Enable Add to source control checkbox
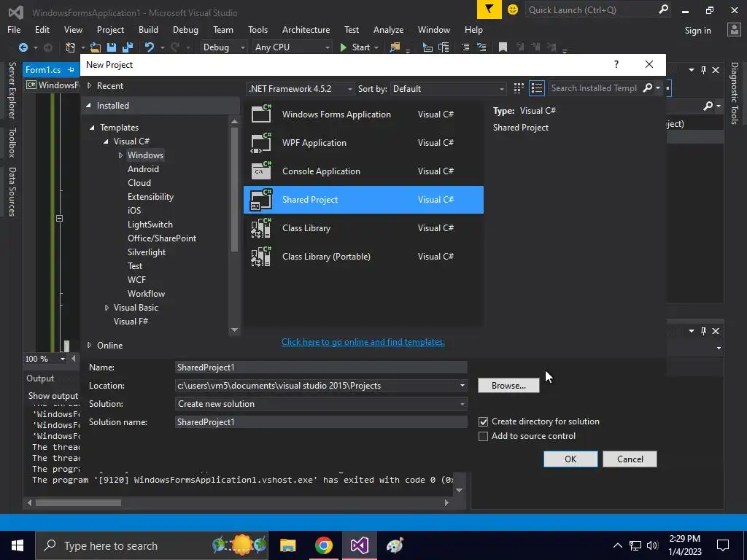Viewport: 747px width, 560px height. click(483, 436)
